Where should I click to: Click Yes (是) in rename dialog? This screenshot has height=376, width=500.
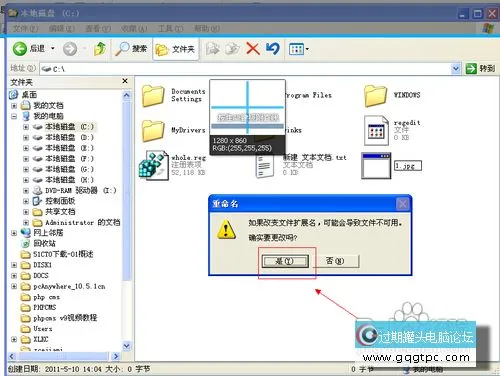click(285, 261)
